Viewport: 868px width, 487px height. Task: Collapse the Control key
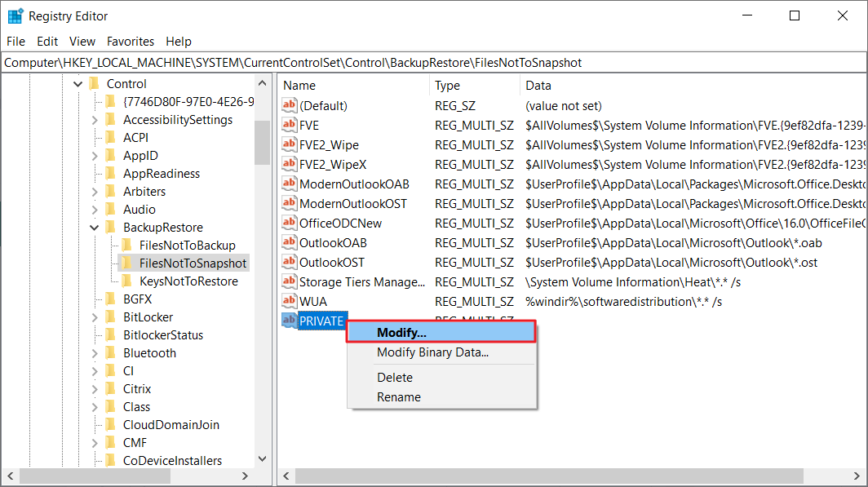coord(77,83)
